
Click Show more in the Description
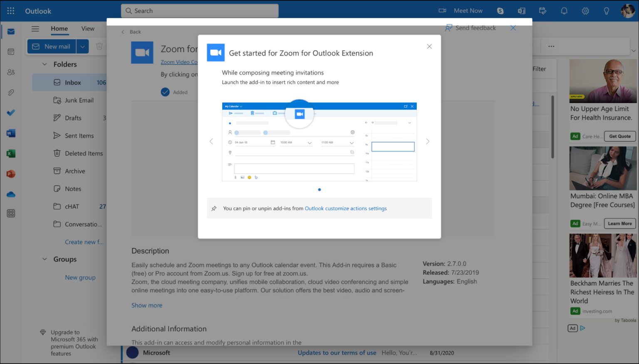tap(146, 305)
